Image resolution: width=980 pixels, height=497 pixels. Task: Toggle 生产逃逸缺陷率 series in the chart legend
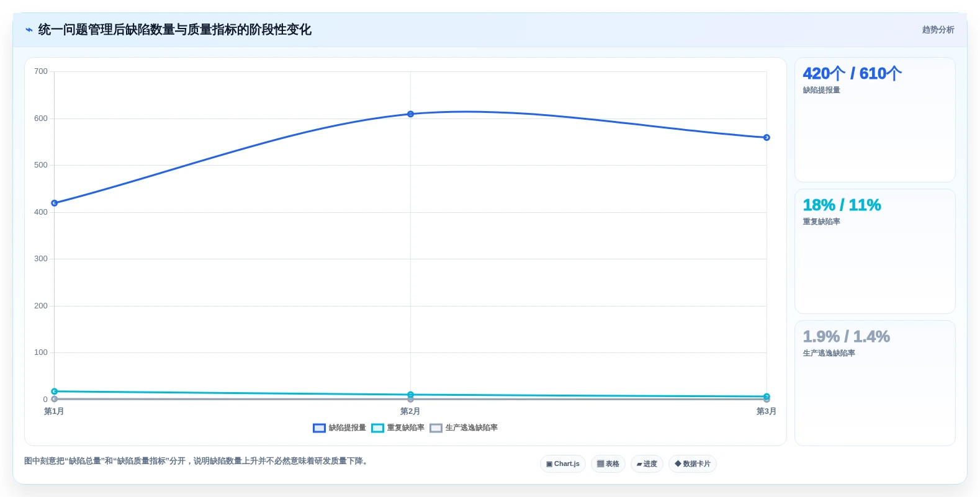coord(464,428)
